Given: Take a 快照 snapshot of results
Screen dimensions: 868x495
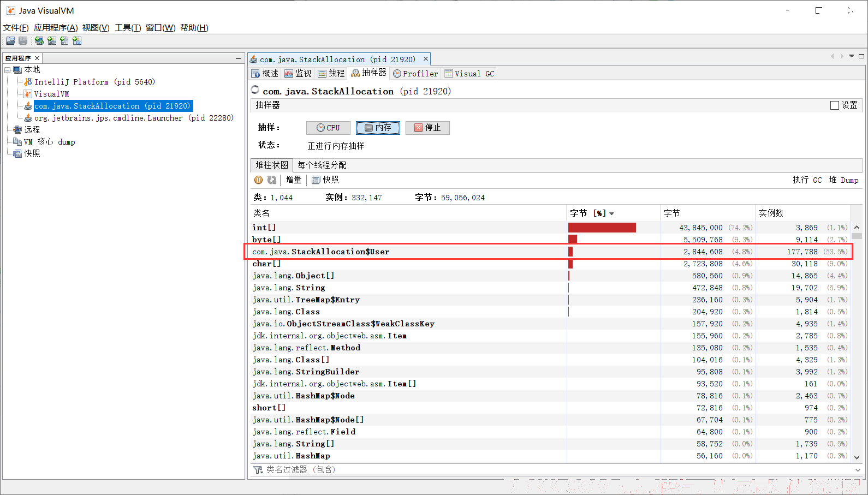Looking at the screenshot, I should coord(325,180).
